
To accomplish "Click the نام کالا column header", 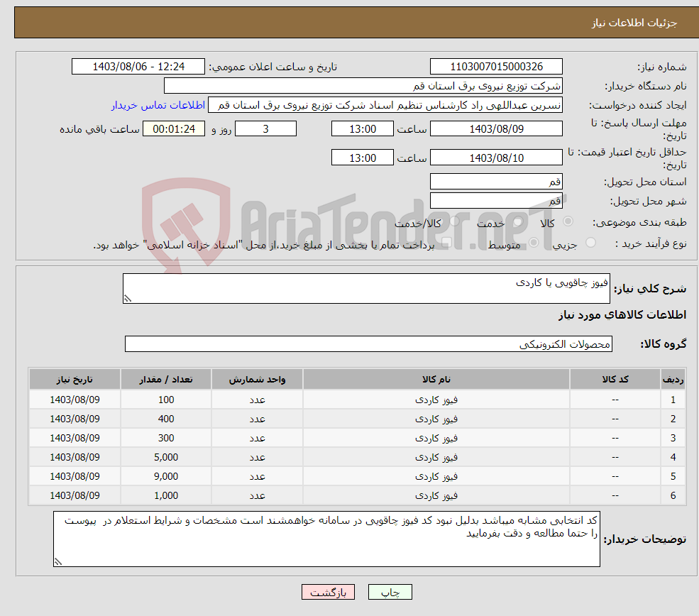I will [x=436, y=379].
